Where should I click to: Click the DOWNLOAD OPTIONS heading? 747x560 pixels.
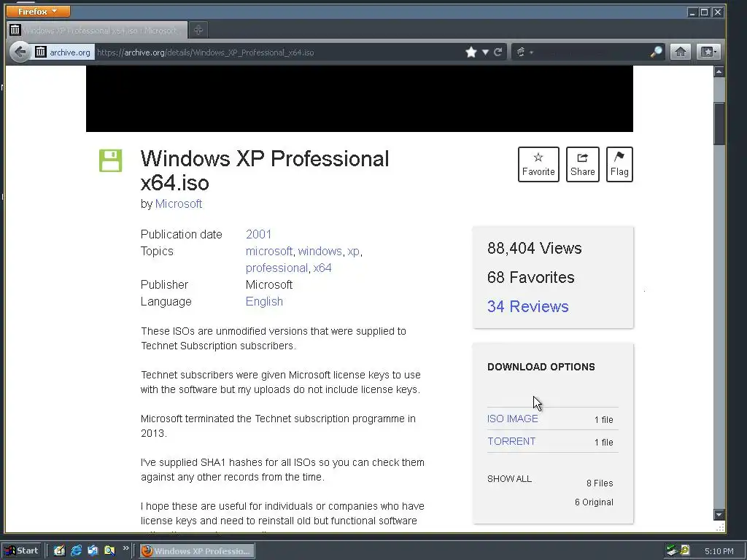click(x=541, y=367)
